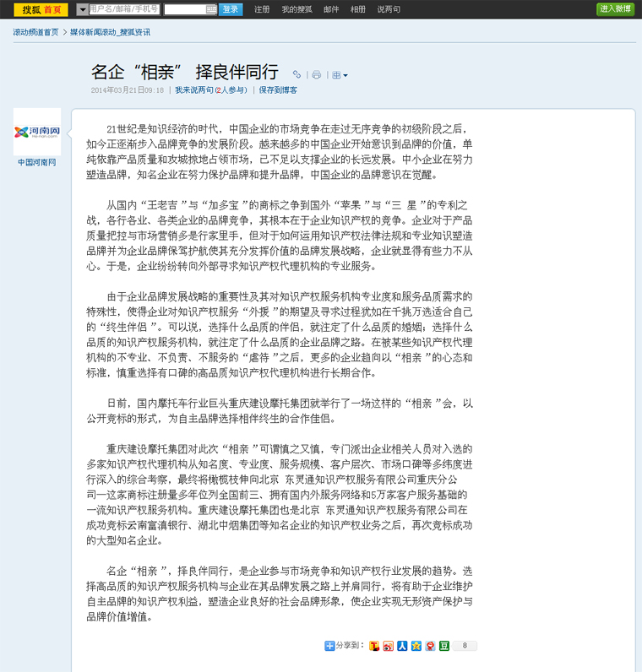The width and height of the screenshot is (642, 672).
Task: Click the Sohu homepage logo
Action: (41, 9)
